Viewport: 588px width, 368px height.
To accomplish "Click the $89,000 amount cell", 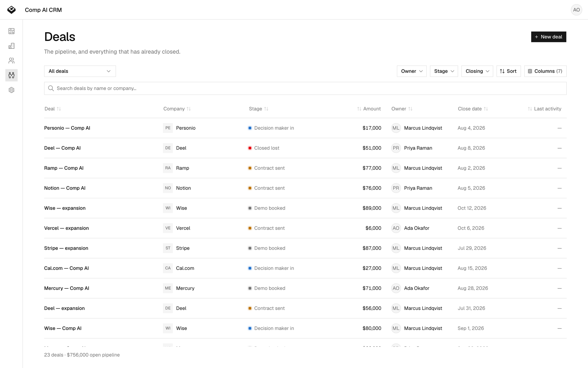I will (x=372, y=208).
